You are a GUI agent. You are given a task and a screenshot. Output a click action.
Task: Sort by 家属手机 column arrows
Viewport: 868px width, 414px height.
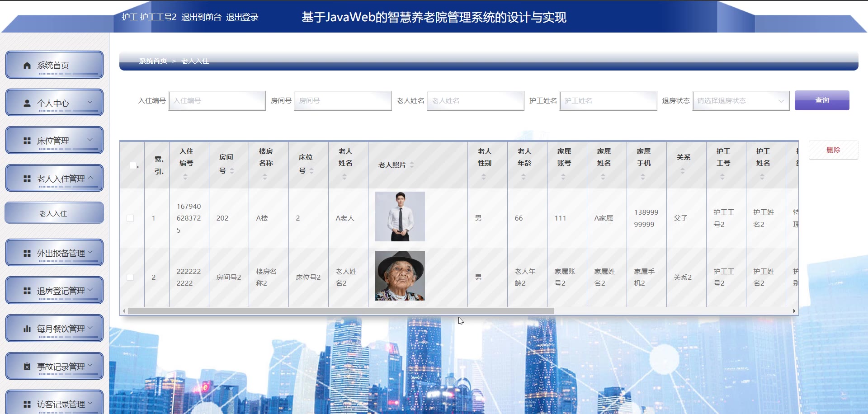[643, 177]
